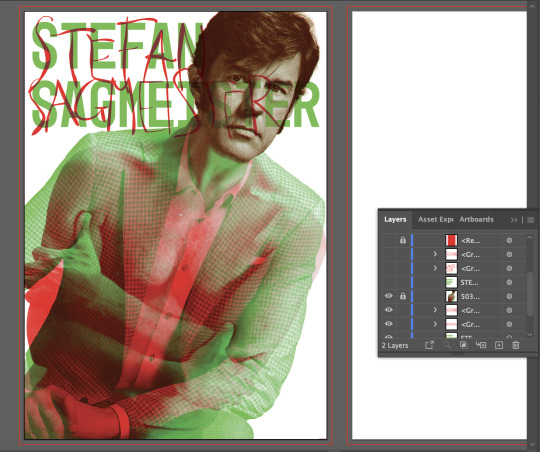The image size is (540, 452).
Task: Show hidden <Gr...> group directly above STE...
Action: coord(388,268)
